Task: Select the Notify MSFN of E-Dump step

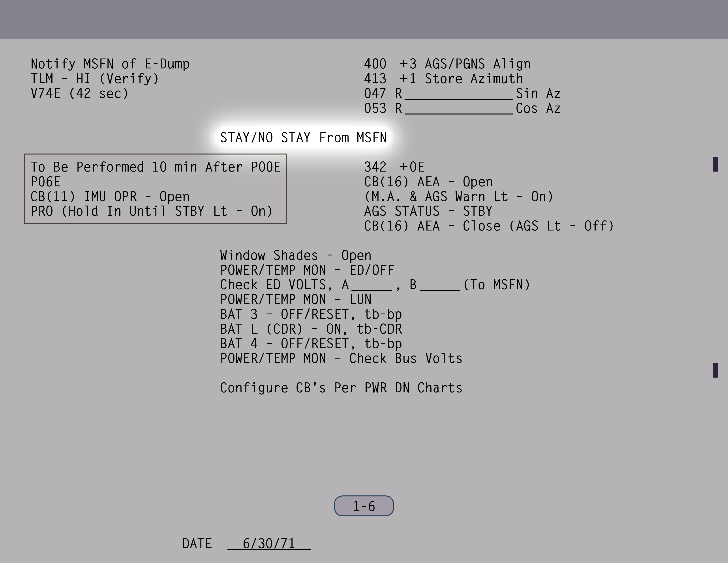Action: tap(110, 64)
